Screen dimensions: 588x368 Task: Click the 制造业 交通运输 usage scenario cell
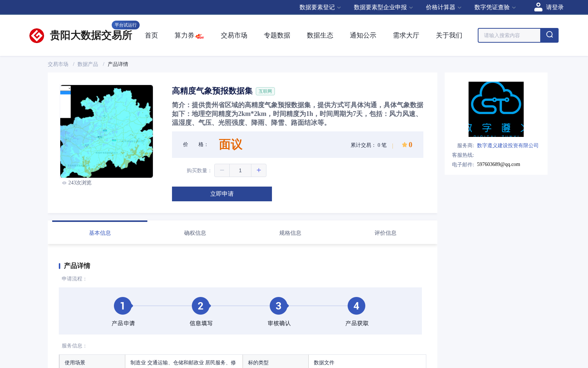[183, 362]
